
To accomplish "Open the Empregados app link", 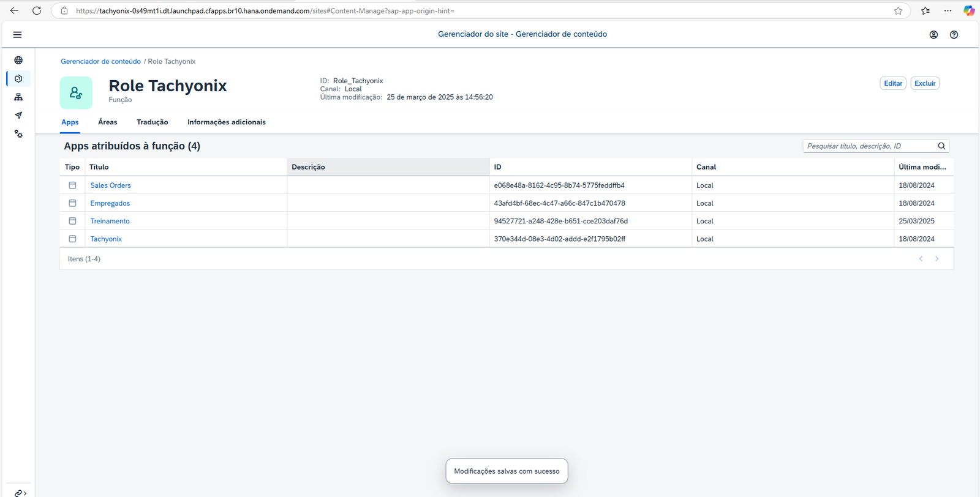I will pyautogui.click(x=110, y=203).
